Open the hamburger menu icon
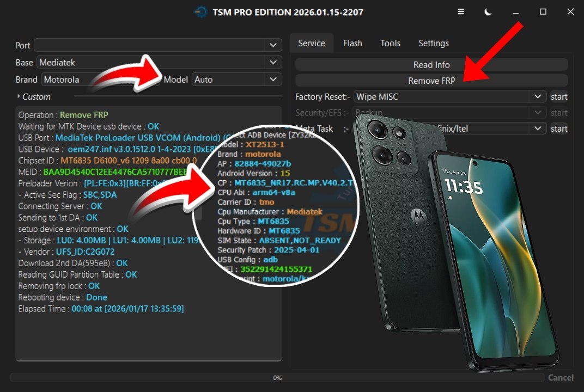584x392 pixels. pos(461,12)
